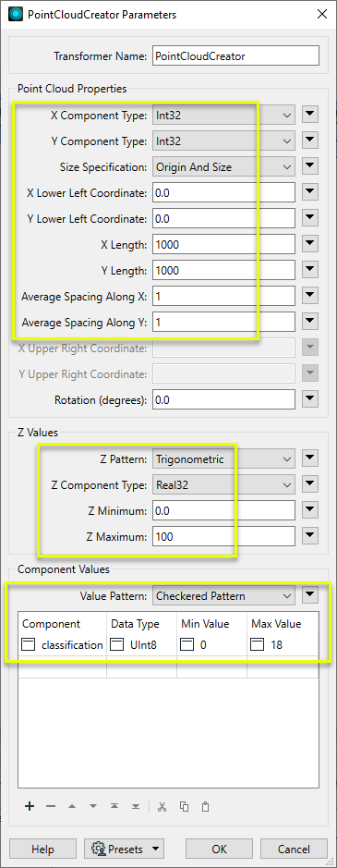This screenshot has width=337, height=868.
Task: Click the Transformer Name input field
Action: point(235,55)
